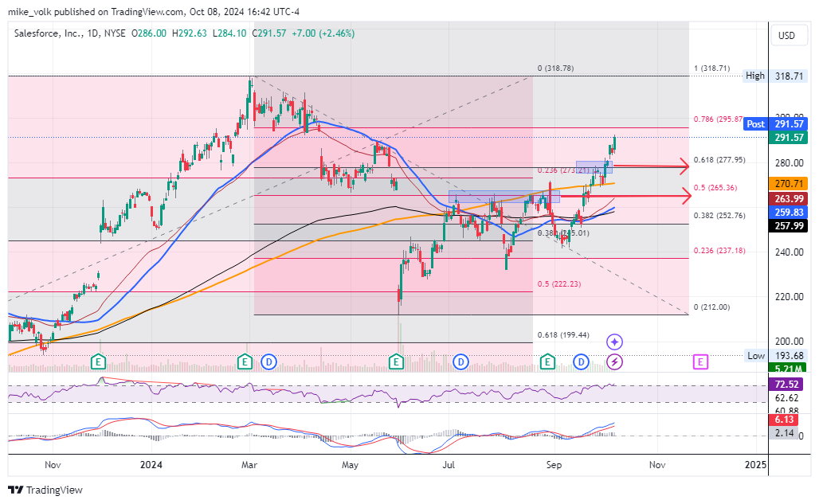819x504 pixels.
Task: Click the 0.382 (252.76) Fibonacci level label
Action: [719, 216]
